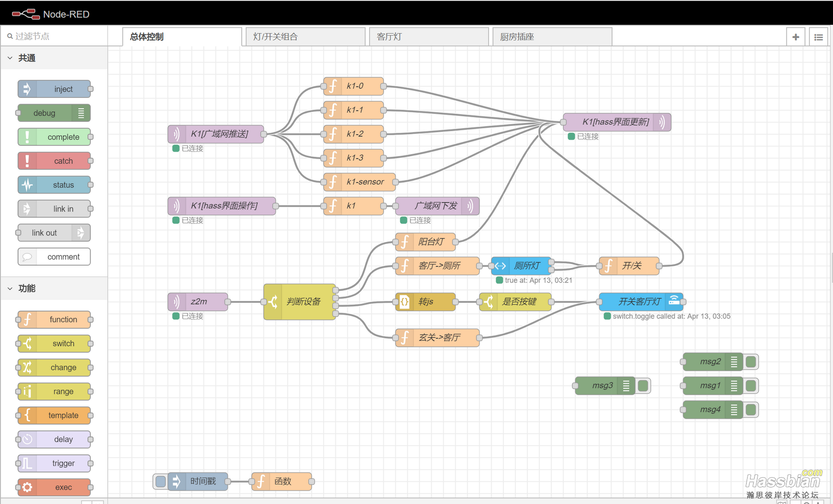
Task: Choose the function node in palette
Action: coord(54,319)
